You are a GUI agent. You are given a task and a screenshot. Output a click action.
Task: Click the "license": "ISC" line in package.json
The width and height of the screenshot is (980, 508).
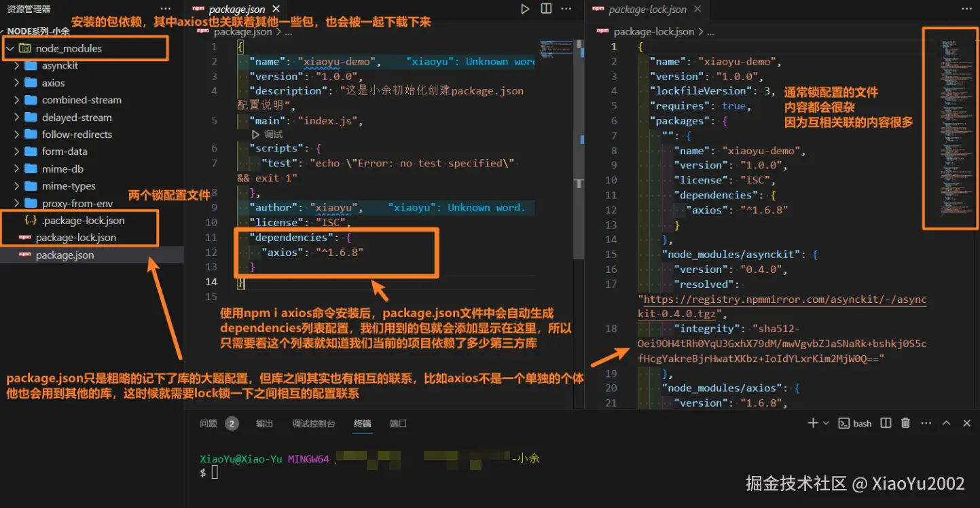coord(299,222)
